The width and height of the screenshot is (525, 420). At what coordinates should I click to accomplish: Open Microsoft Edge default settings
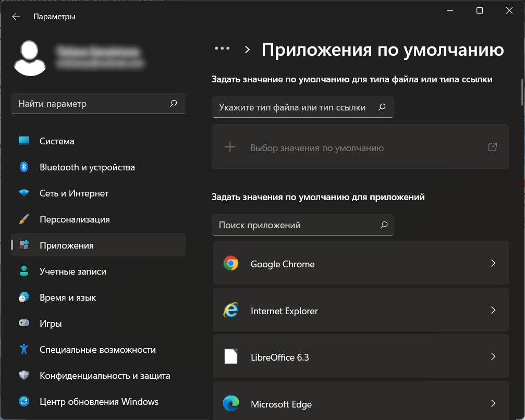pos(361,401)
